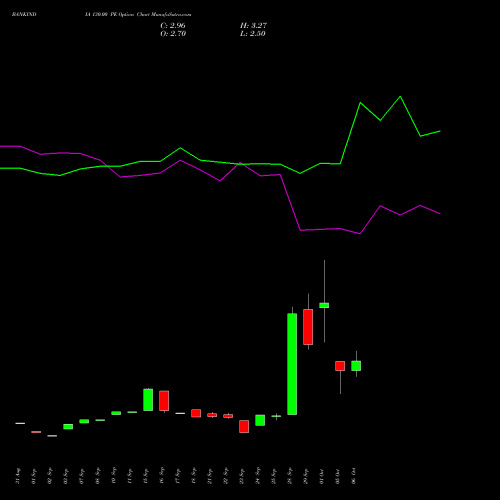Click the 15 Sep date label
Screen dimensions: 500x500
coord(146,476)
